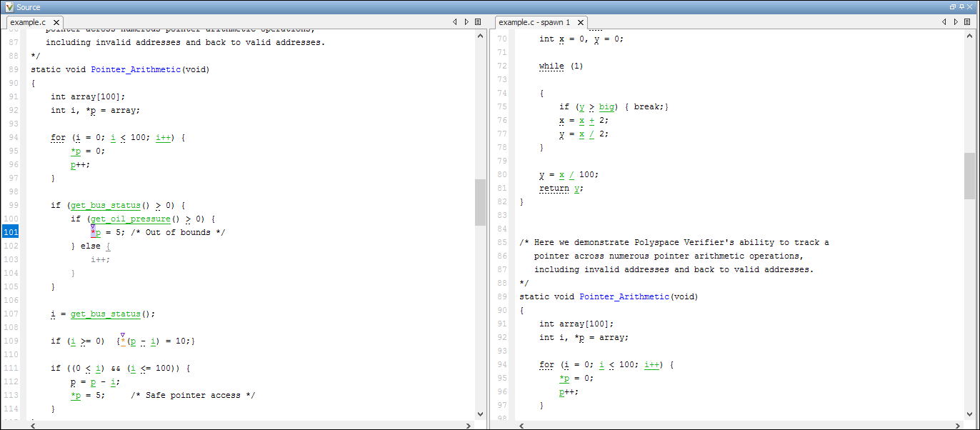The height and width of the screenshot is (430, 980).
Task: Click 'while' keyword on line 72
Action: [551, 66]
